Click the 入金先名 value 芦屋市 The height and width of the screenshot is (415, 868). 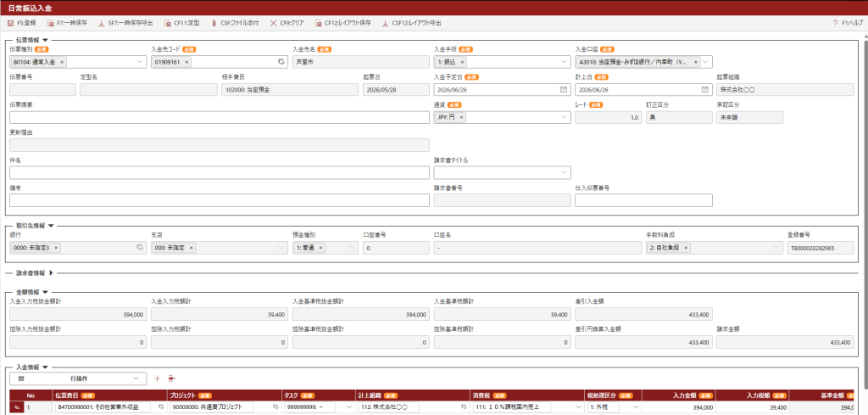361,62
